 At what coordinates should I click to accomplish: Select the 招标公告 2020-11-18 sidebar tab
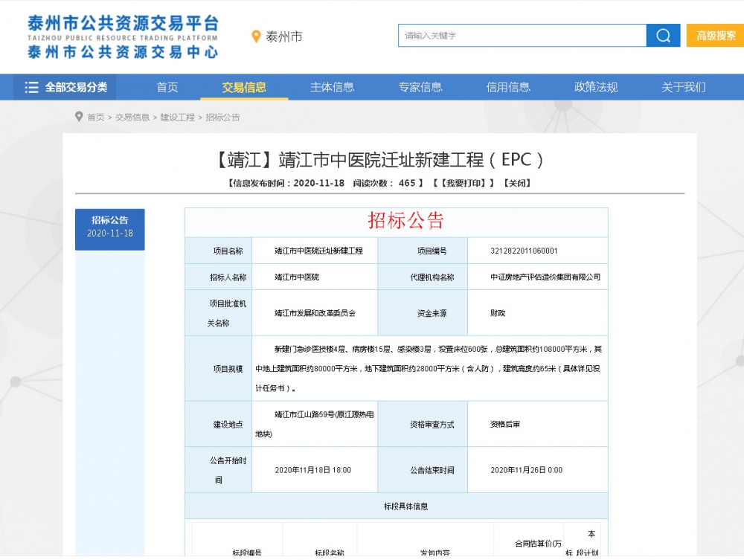click(109, 230)
